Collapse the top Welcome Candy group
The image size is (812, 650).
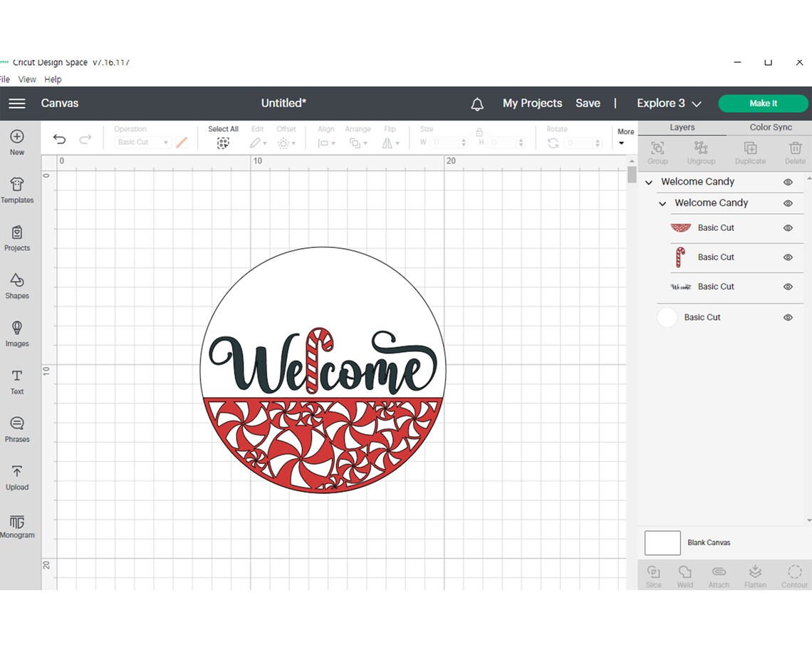coord(648,182)
